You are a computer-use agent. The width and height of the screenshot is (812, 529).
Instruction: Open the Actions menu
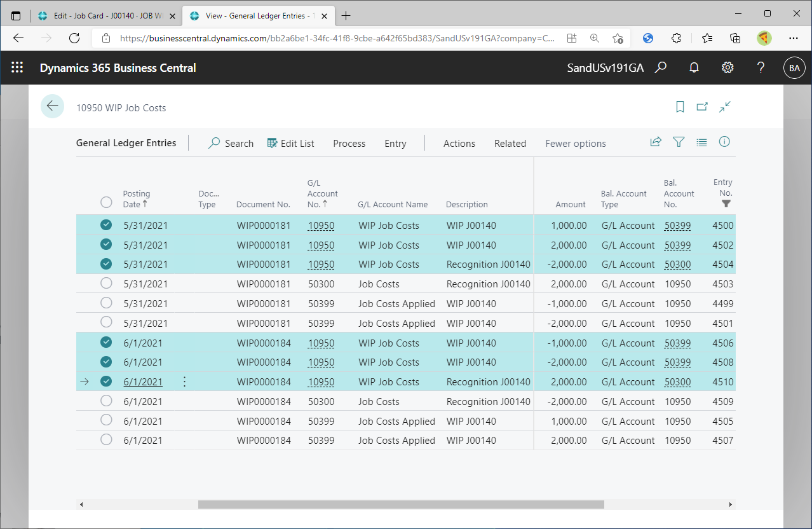click(x=459, y=144)
